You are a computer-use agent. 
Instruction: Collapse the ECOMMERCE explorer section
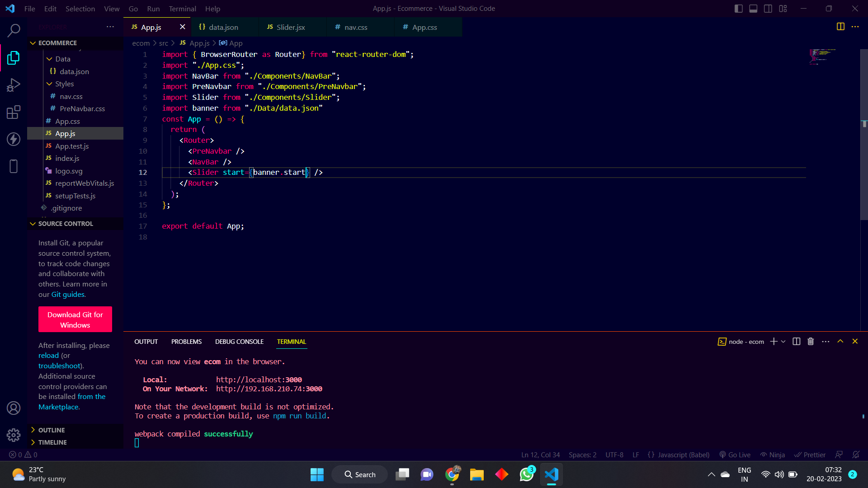33,43
